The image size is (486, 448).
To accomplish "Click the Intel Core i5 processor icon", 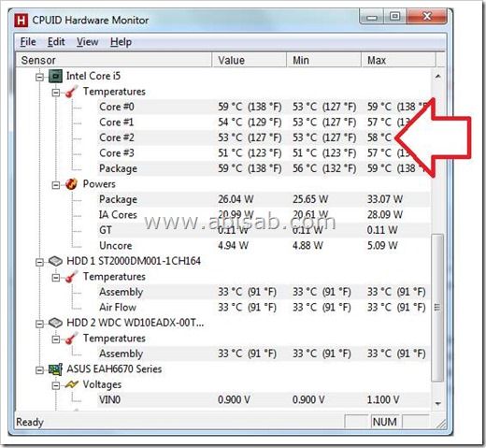I will (56, 76).
